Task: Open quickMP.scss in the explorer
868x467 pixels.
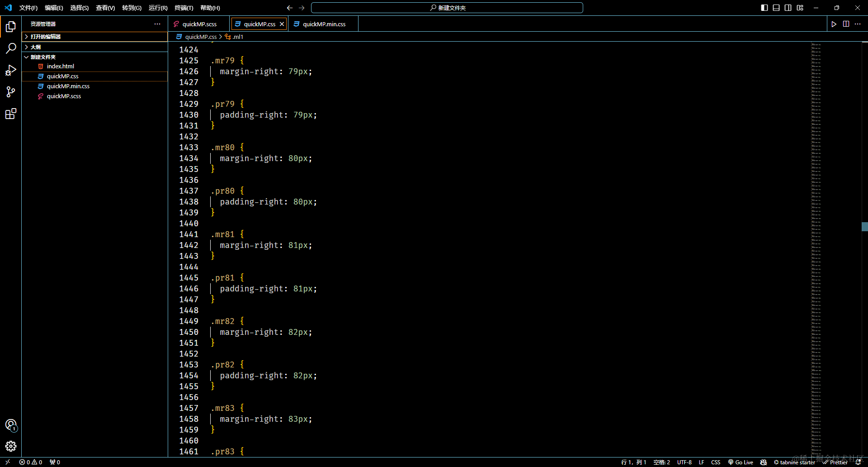Action: [95, 96]
